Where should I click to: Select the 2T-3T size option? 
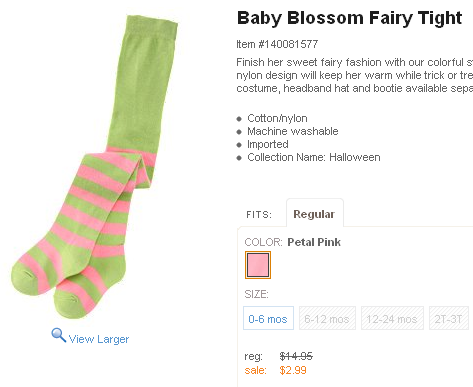pyautogui.click(x=449, y=318)
